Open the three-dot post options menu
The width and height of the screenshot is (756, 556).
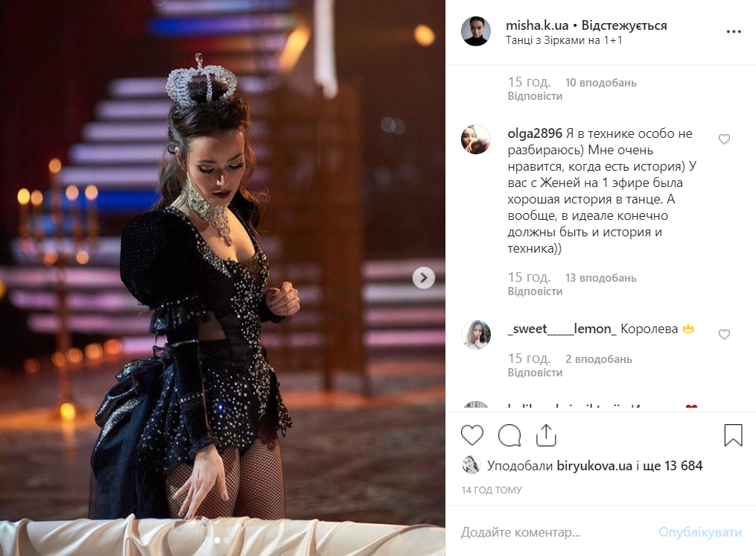734,32
